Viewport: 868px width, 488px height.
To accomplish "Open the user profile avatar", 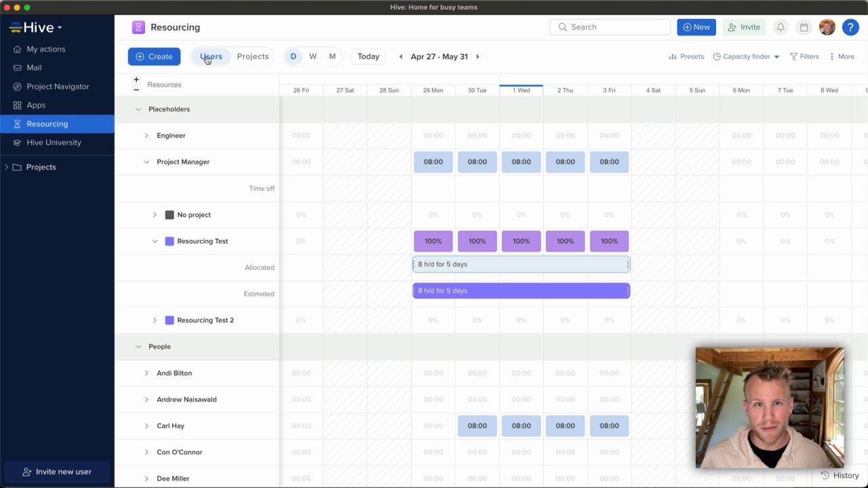I will click(x=827, y=27).
